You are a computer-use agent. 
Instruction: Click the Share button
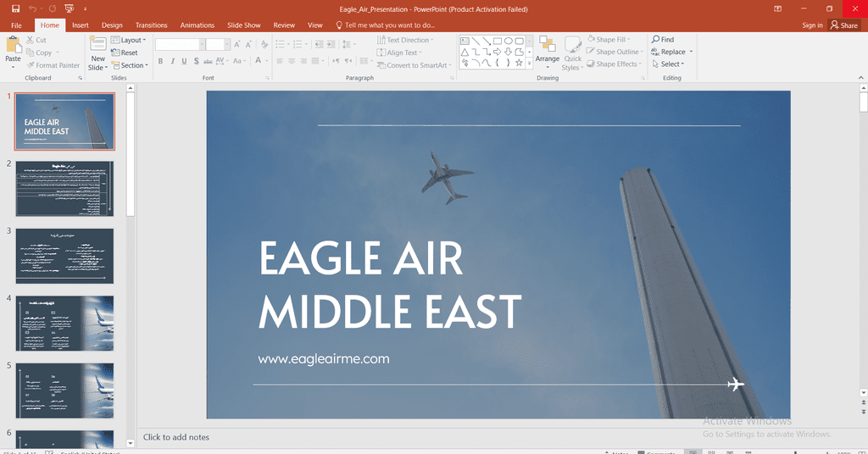pyautogui.click(x=843, y=25)
